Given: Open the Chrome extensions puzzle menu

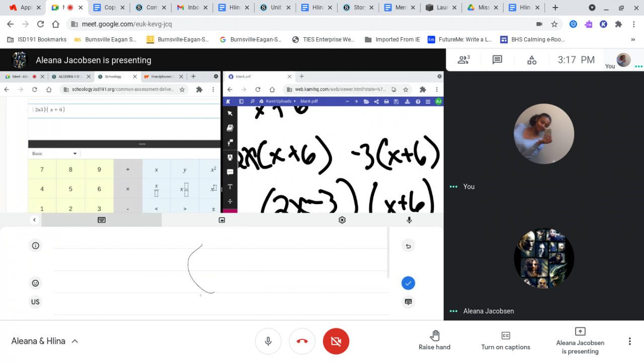Looking at the screenshot, I should pos(619,24).
